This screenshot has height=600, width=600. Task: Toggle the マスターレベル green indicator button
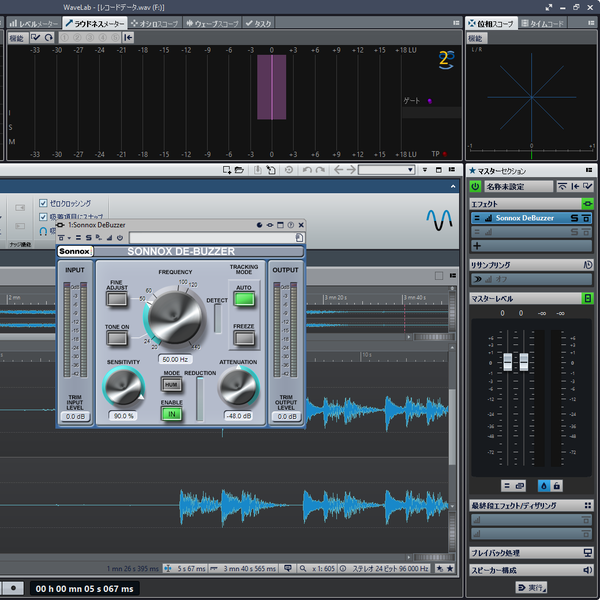(x=587, y=298)
